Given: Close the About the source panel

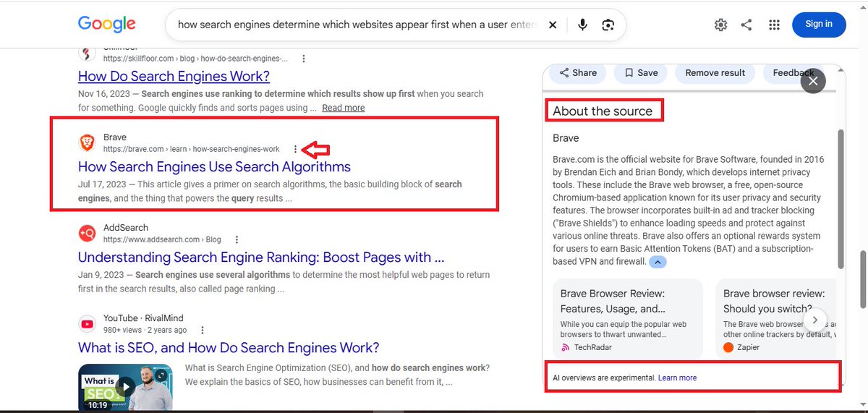Looking at the screenshot, I should (813, 82).
